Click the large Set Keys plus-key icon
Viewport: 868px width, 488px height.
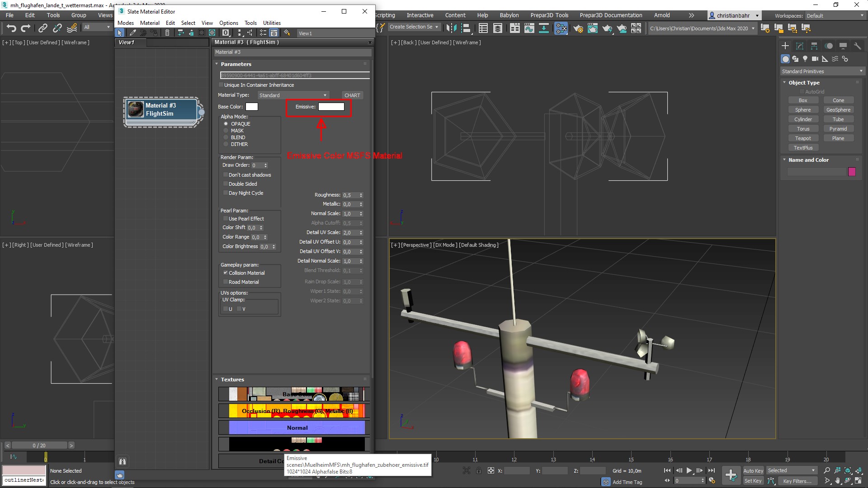click(731, 475)
